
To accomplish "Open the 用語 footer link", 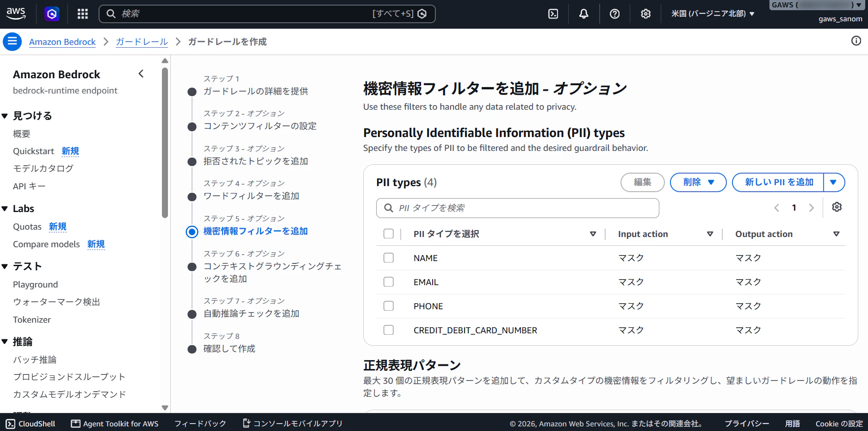I will pos(793,424).
